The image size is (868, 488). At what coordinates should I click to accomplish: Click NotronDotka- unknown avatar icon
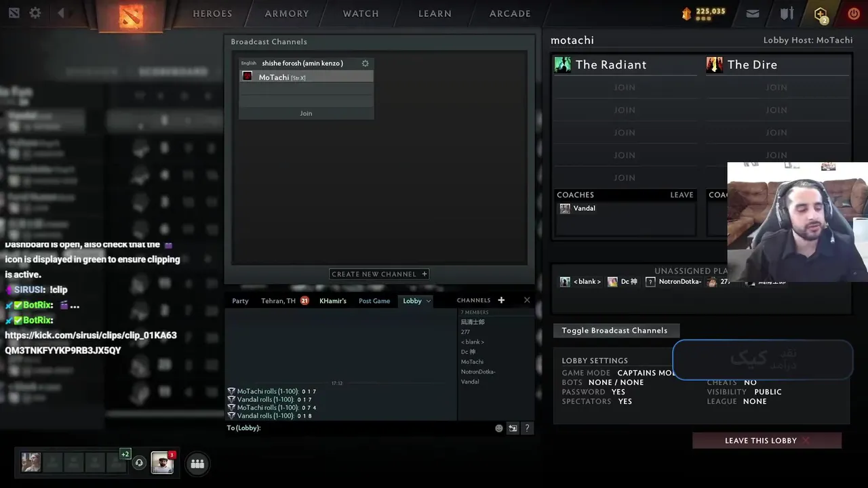650,281
